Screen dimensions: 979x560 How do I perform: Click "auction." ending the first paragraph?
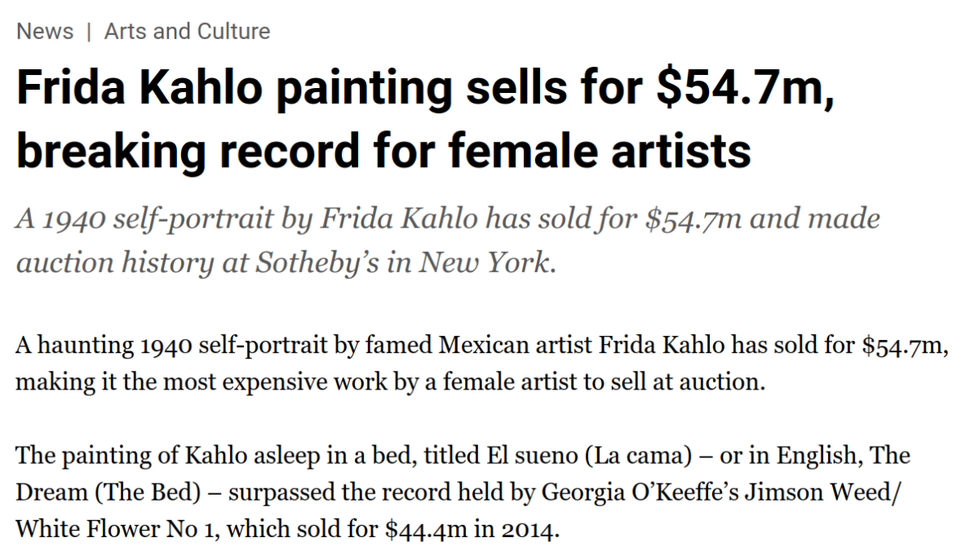click(724, 381)
